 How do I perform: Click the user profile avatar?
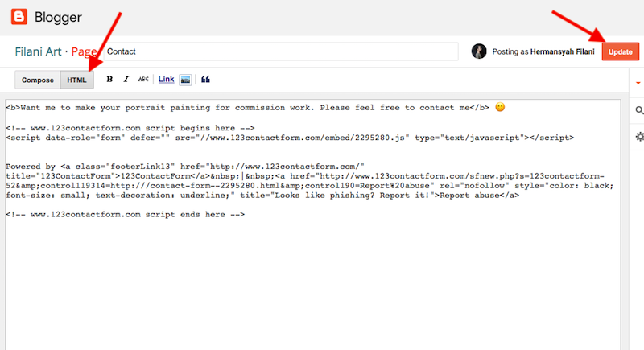pos(479,51)
